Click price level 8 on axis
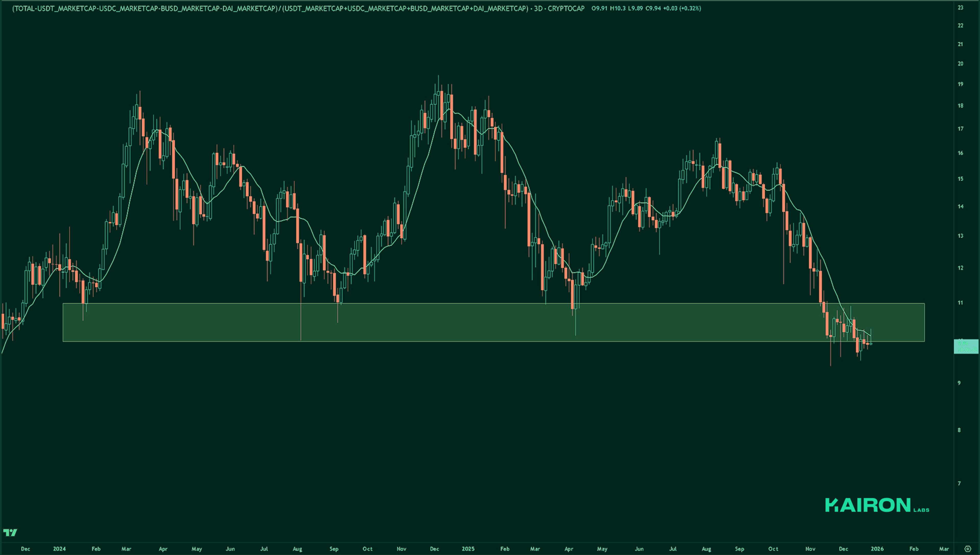Viewport: 980px width, 555px height. 959,430
